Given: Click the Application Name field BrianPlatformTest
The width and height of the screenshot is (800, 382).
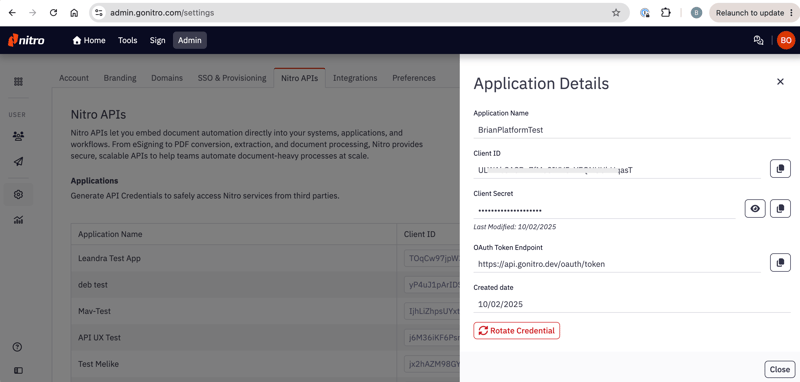Looking at the screenshot, I should click(x=632, y=130).
